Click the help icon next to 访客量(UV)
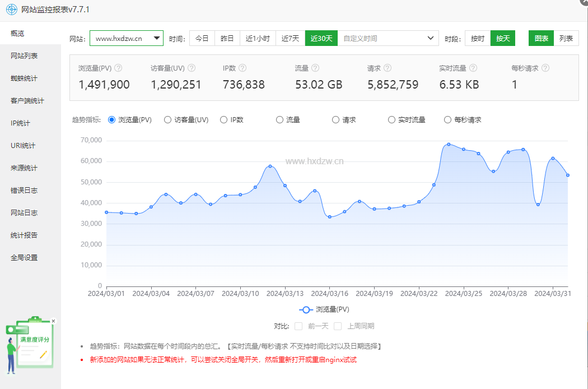The height and width of the screenshot is (389, 588). [192, 68]
